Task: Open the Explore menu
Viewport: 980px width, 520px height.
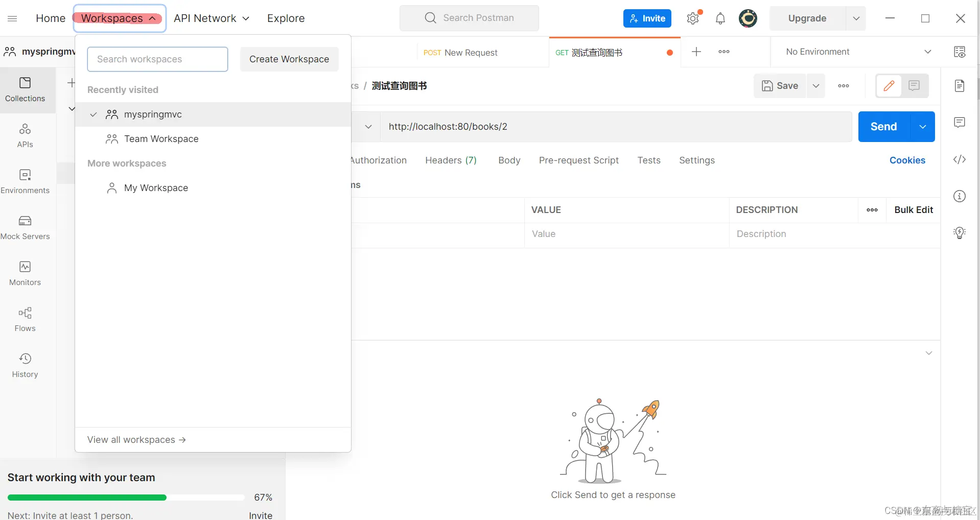Action: [x=286, y=18]
